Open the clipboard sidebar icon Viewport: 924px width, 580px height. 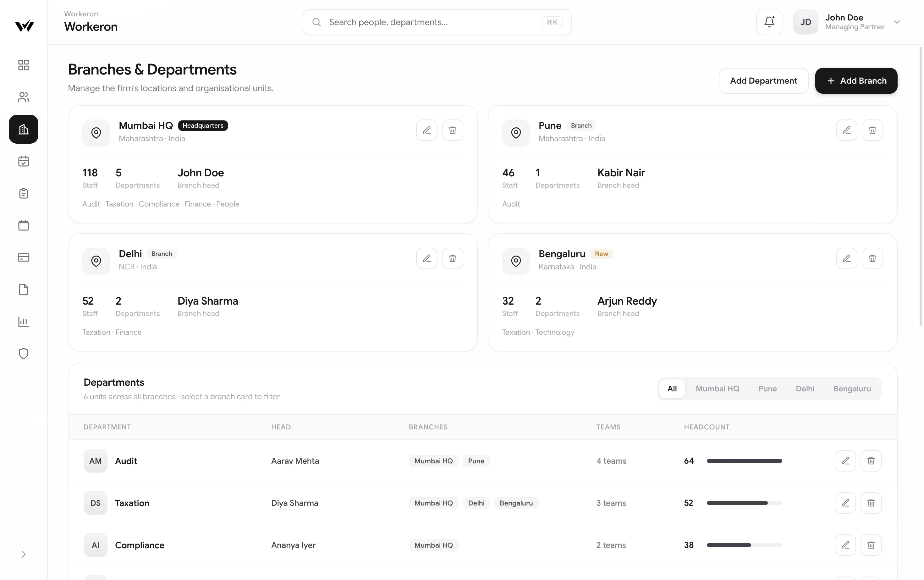[23, 193]
